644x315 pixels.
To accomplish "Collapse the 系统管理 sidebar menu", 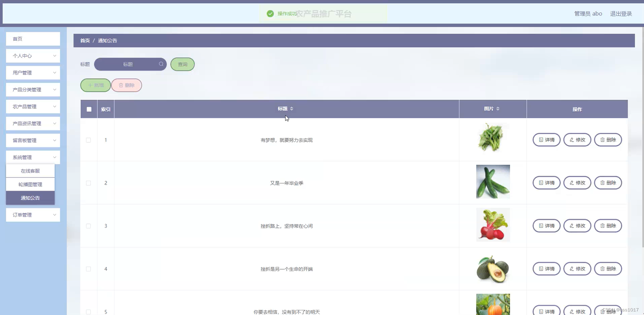I will point(33,157).
